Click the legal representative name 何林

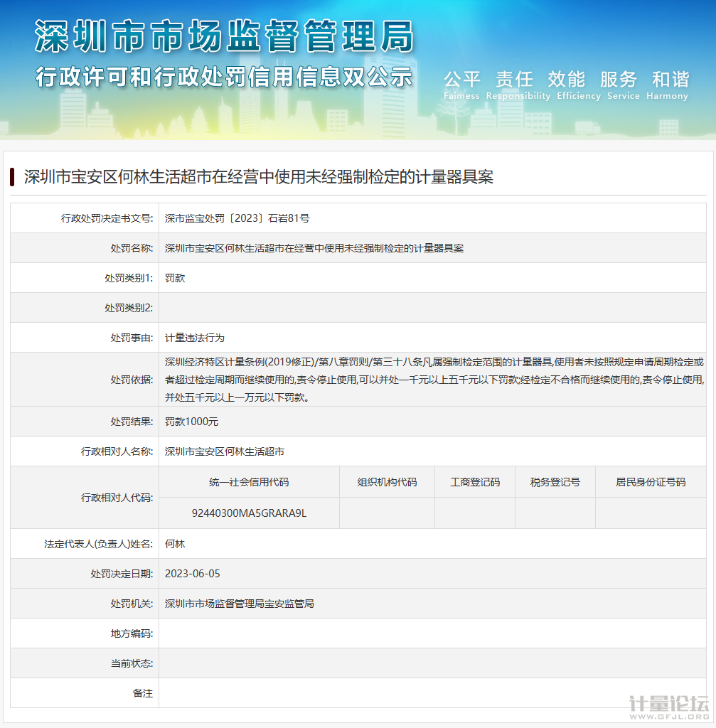click(x=175, y=544)
